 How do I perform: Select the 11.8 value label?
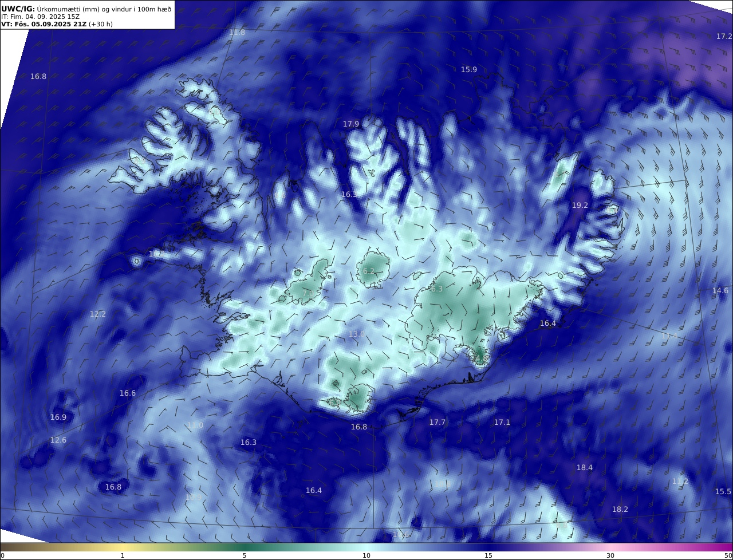pyautogui.click(x=237, y=33)
